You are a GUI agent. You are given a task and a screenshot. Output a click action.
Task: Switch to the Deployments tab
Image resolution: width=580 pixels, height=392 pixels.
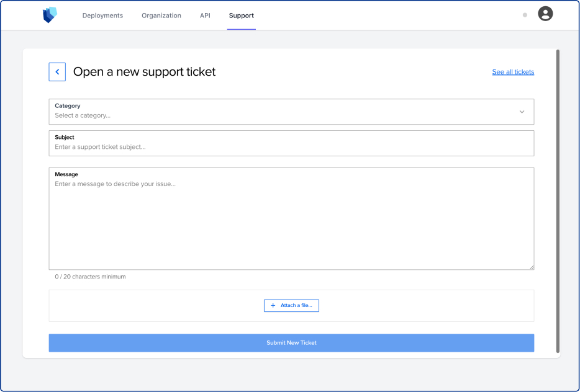click(102, 16)
